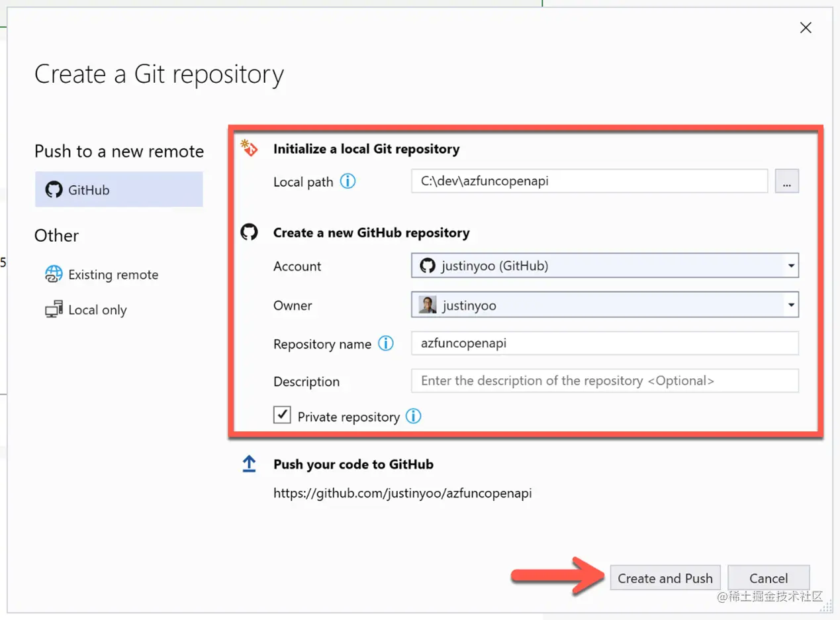Click the justinyoo avatar in Owner field
This screenshot has height=620, width=840.
[x=428, y=305]
